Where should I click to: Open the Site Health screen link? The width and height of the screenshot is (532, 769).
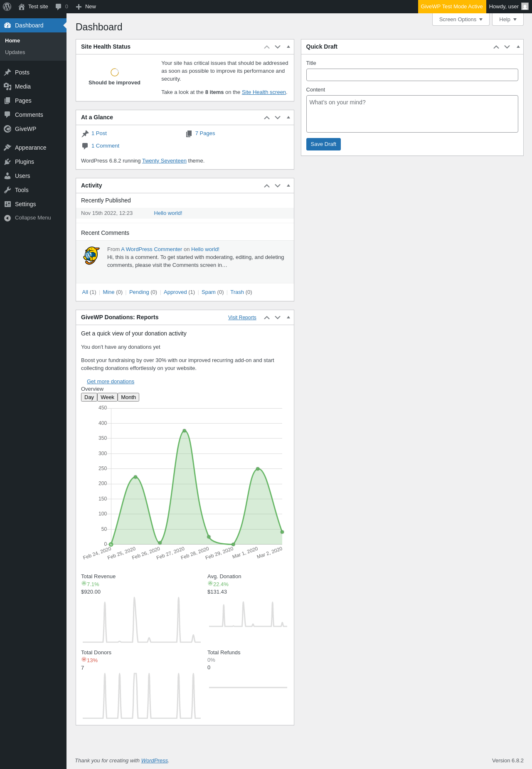264,92
